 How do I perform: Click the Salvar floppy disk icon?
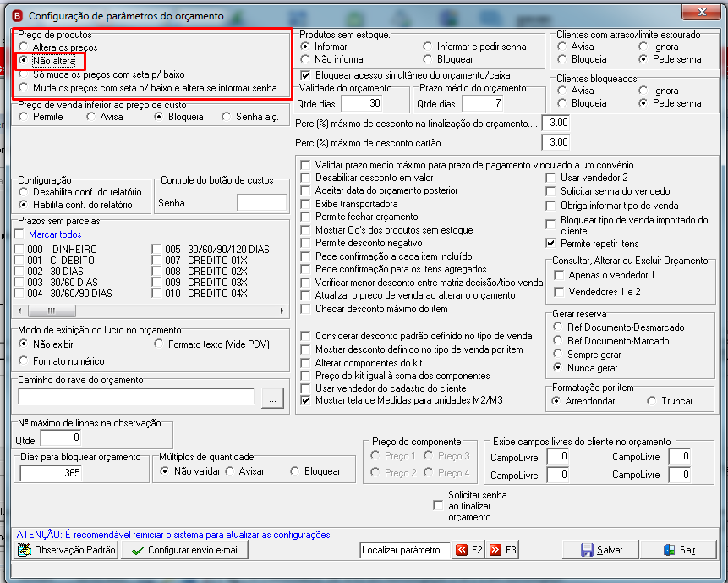[x=587, y=550]
